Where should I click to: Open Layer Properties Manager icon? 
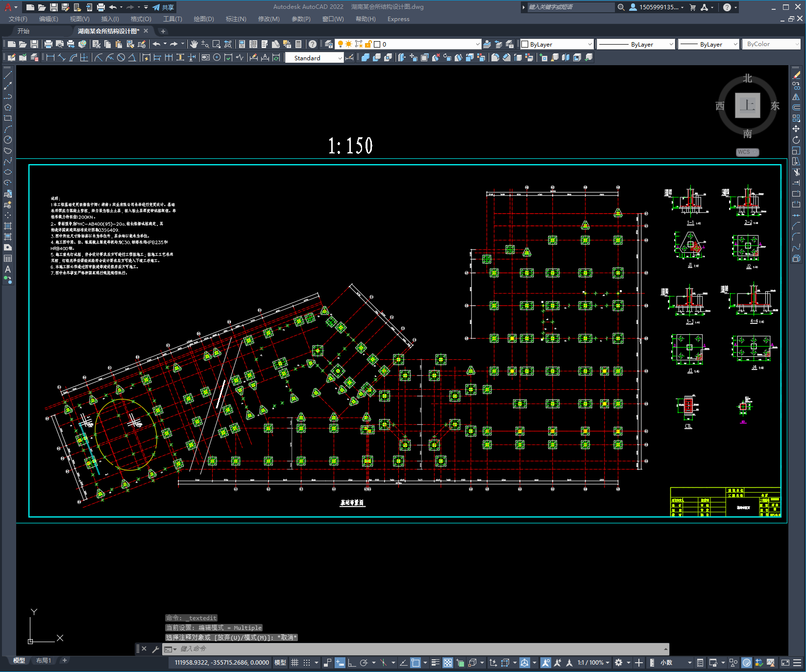coord(329,44)
